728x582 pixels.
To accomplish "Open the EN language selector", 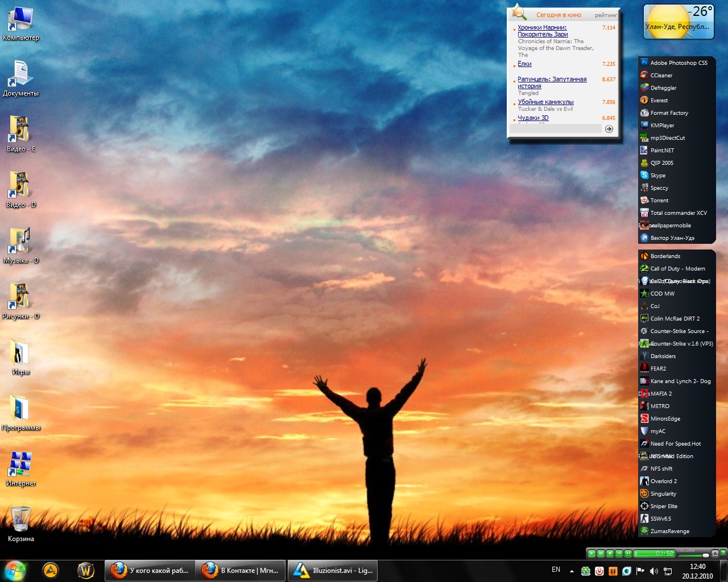I will point(556,569).
